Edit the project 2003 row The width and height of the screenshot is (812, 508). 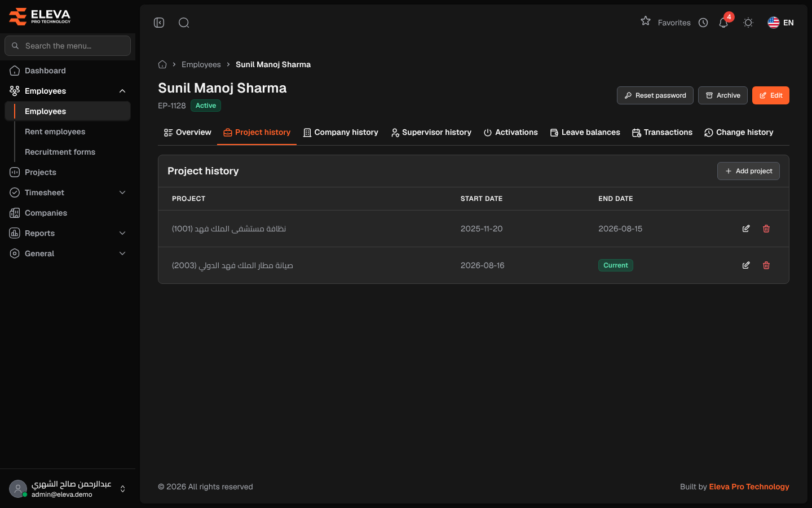click(746, 265)
